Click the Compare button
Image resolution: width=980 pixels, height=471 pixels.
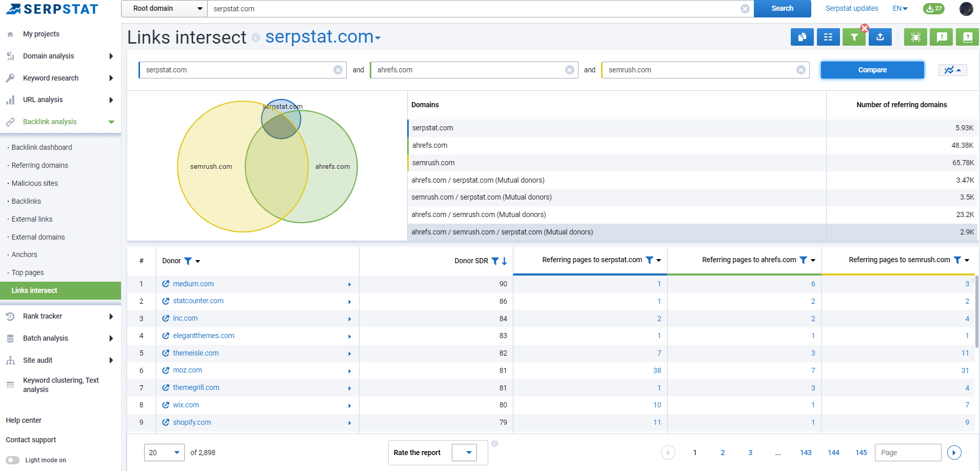click(x=872, y=70)
